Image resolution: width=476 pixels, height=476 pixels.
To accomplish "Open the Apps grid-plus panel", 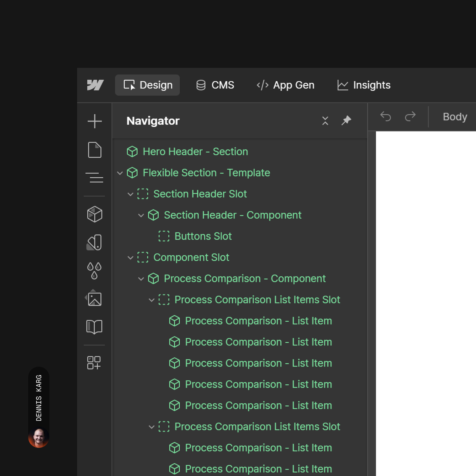I will [94, 363].
